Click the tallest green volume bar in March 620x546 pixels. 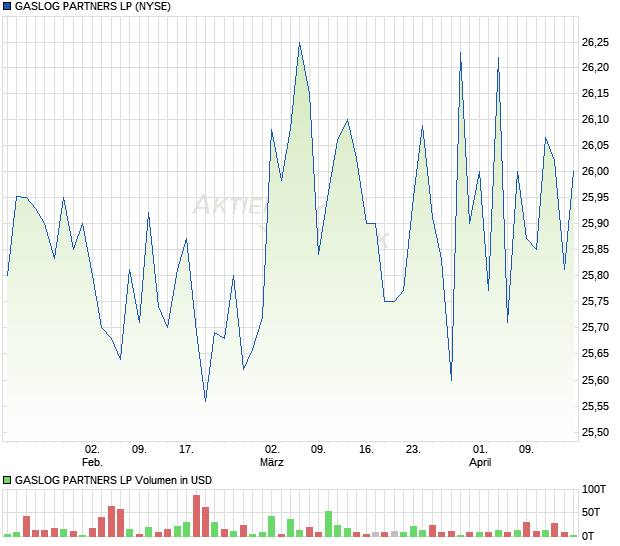(x=328, y=524)
